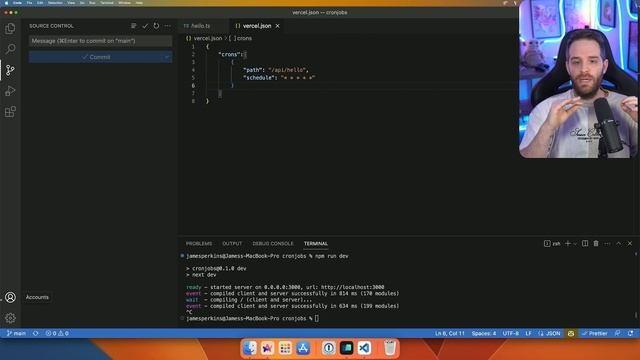The width and height of the screenshot is (640, 360).
Task: Open Source Control more actions ellipsis
Action: click(167, 26)
